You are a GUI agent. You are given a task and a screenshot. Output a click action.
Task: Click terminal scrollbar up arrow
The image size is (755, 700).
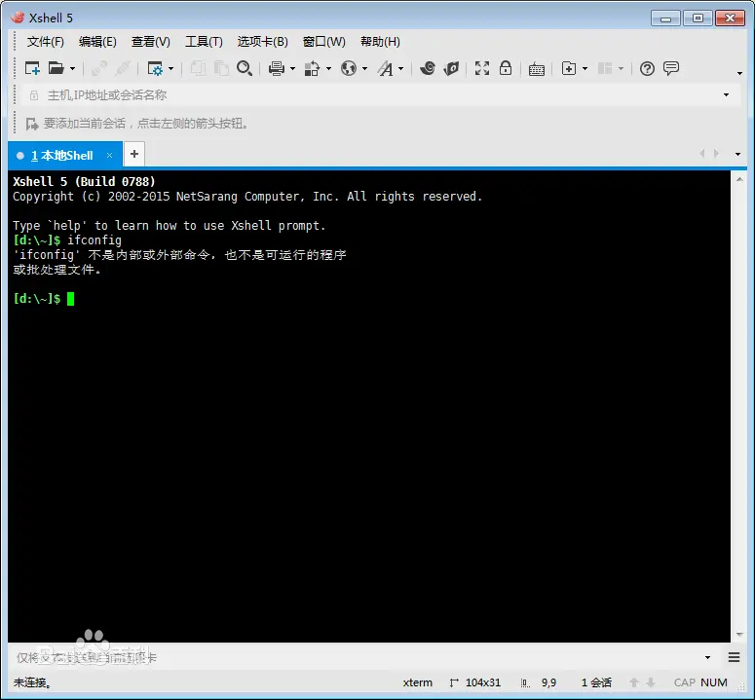(x=739, y=179)
